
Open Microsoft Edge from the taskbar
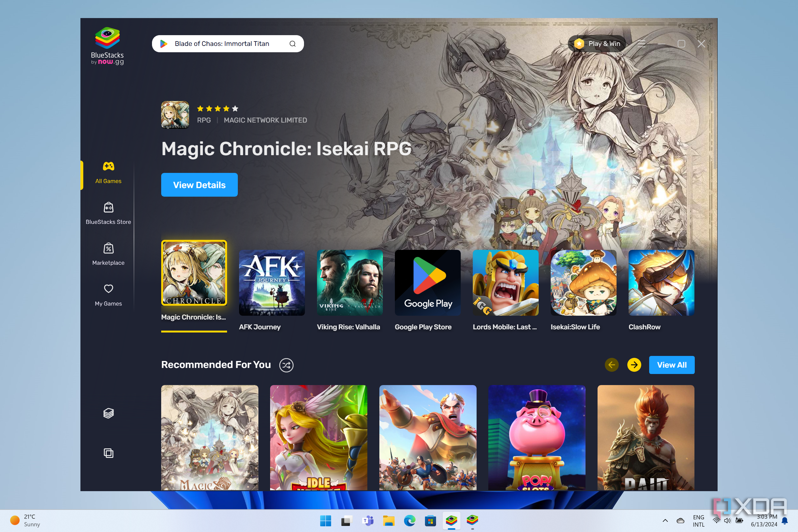[409, 521]
